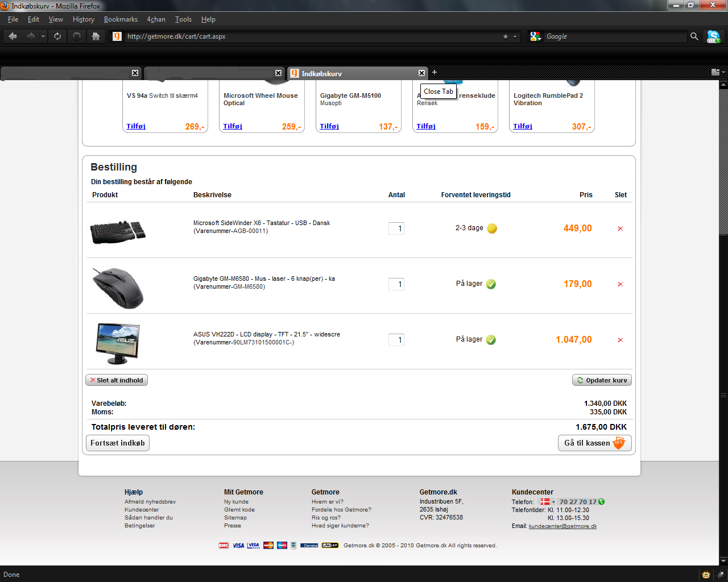
Task: Click the yellow 2-3 dage delivery status icon
Action: click(x=492, y=228)
